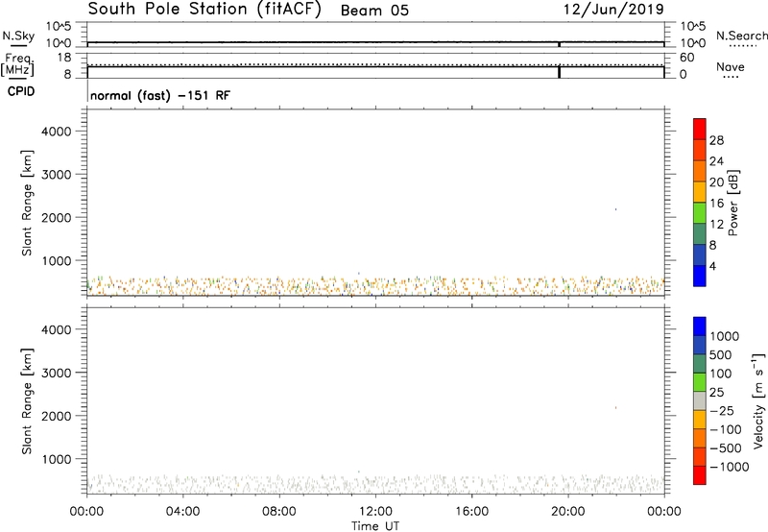This screenshot has width=768, height=532.
Task: Click the '4' label on Power colorbar
Action: click(x=712, y=266)
